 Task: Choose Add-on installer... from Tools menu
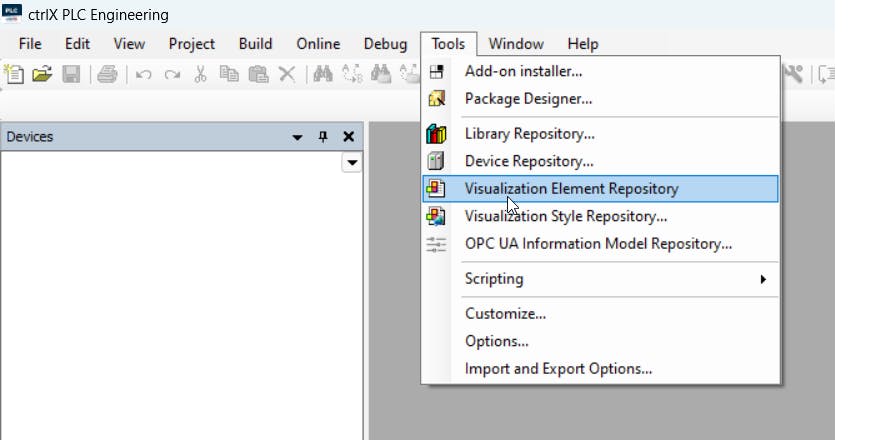(x=601, y=71)
